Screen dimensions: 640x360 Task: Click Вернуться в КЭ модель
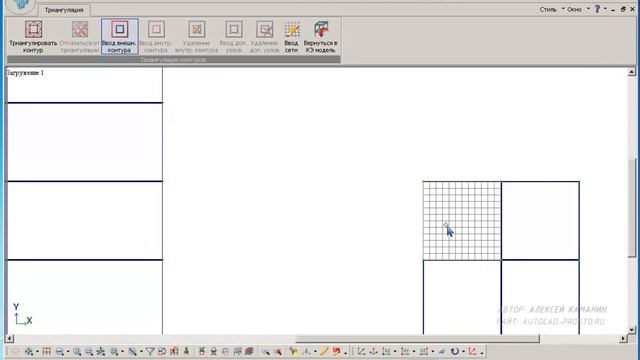320,37
